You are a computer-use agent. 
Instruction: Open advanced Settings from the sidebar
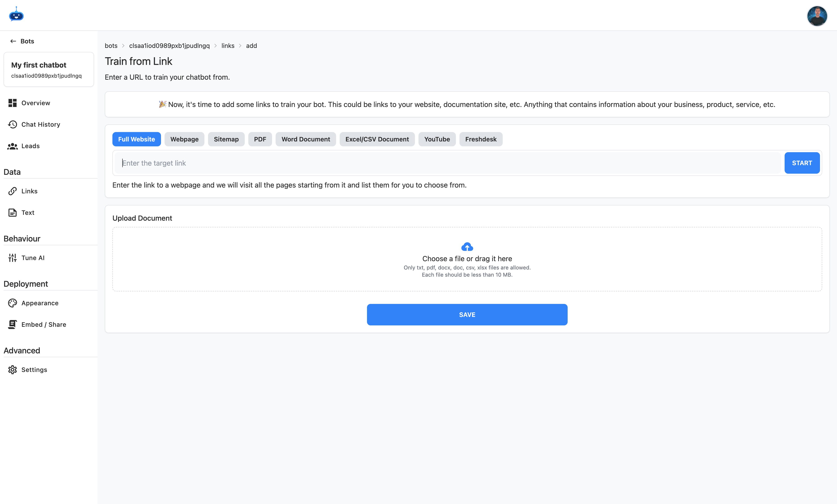[34, 369]
